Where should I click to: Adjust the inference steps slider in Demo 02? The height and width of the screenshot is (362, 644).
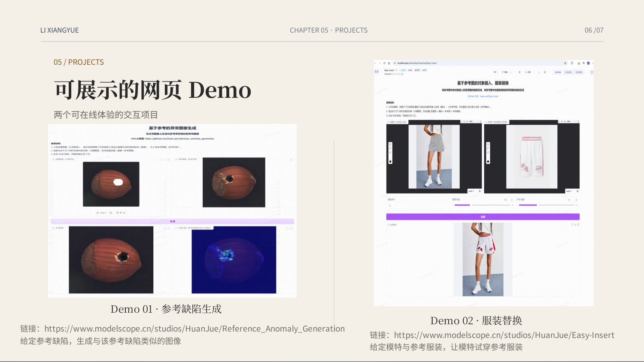coord(482,205)
